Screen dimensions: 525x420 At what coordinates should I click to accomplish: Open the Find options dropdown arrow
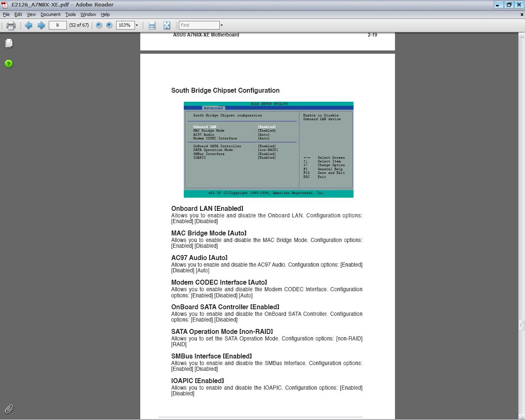click(x=221, y=25)
